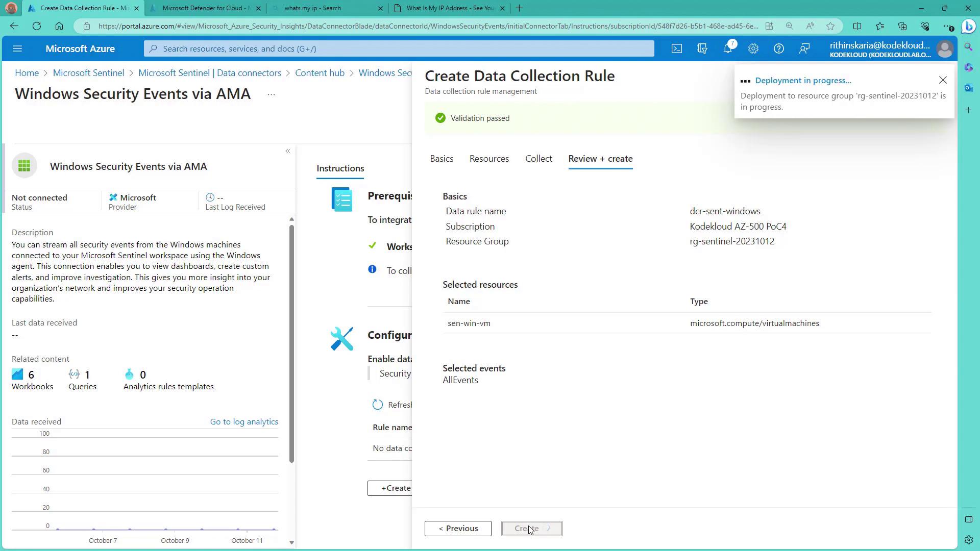This screenshot has height=551, width=980.
Task: Open Azure portal settings gear
Action: pos(753,48)
